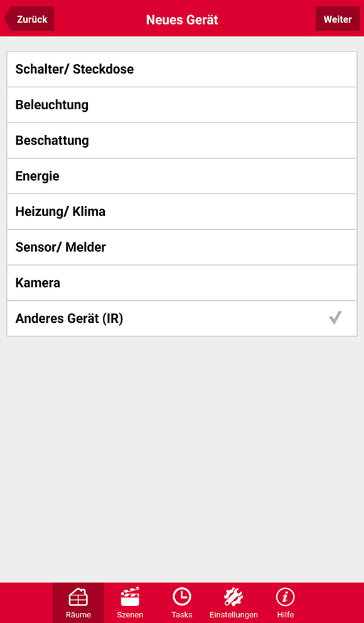The image size is (364, 623).
Task: Choose the Energie list entry
Action: [x=182, y=176]
